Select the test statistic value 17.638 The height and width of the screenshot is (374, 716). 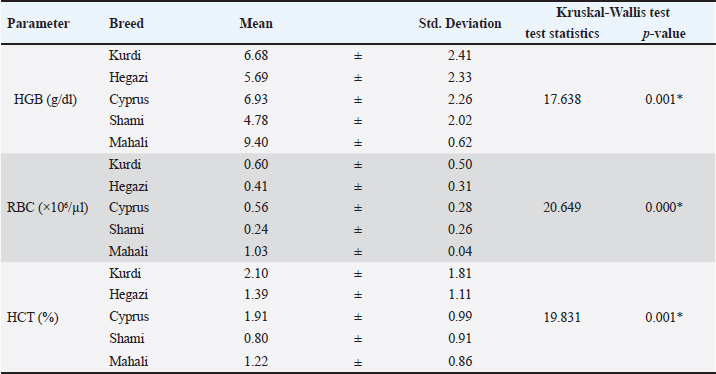(x=562, y=99)
